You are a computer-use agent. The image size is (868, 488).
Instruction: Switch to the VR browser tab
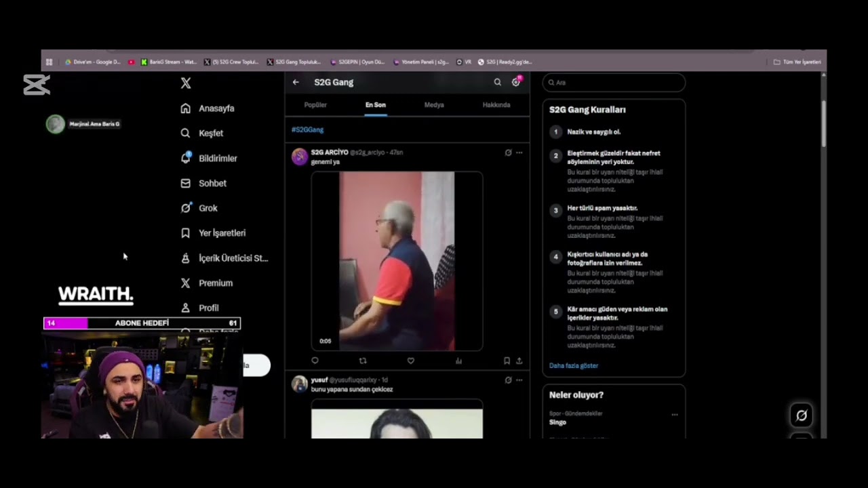464,62
